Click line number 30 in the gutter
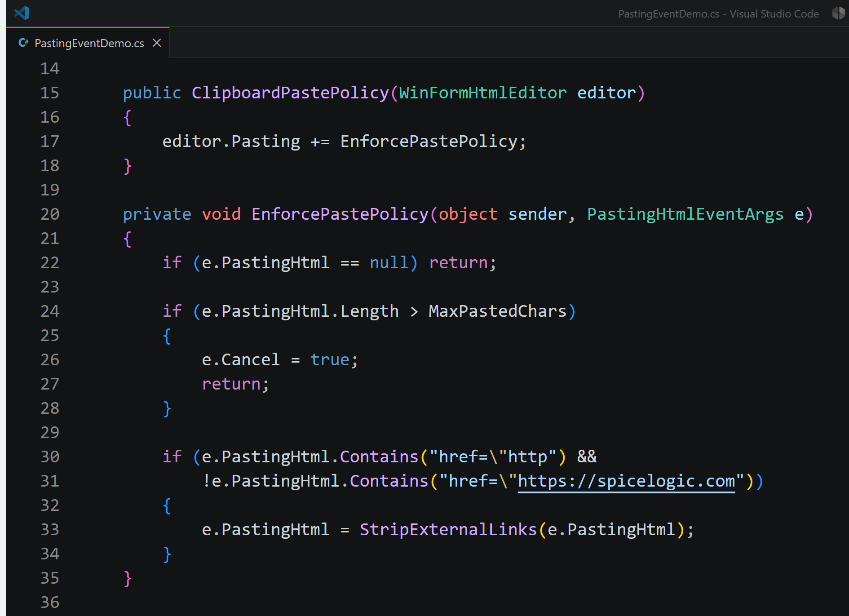849x616 pixels. pyautogui.click(x=50, y=456)
